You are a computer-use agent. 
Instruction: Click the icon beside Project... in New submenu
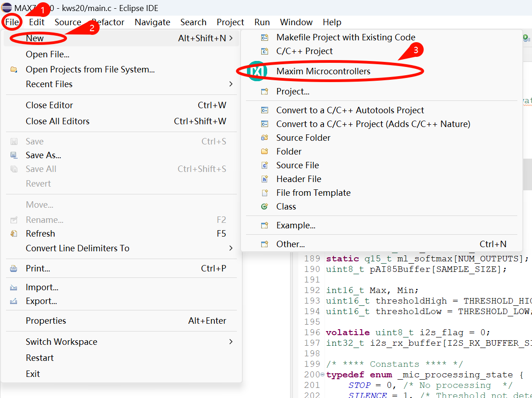tap(264, 92)
